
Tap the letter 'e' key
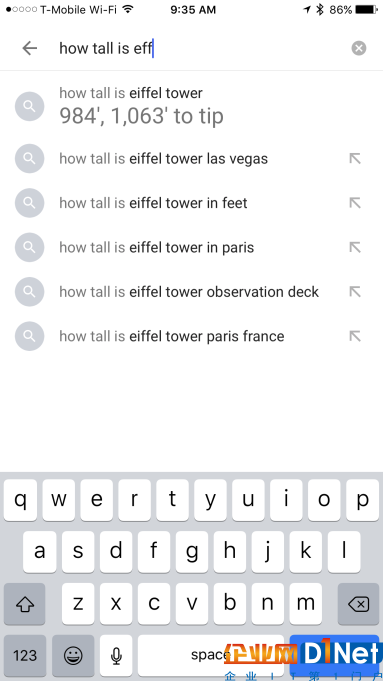click(96, 500)
